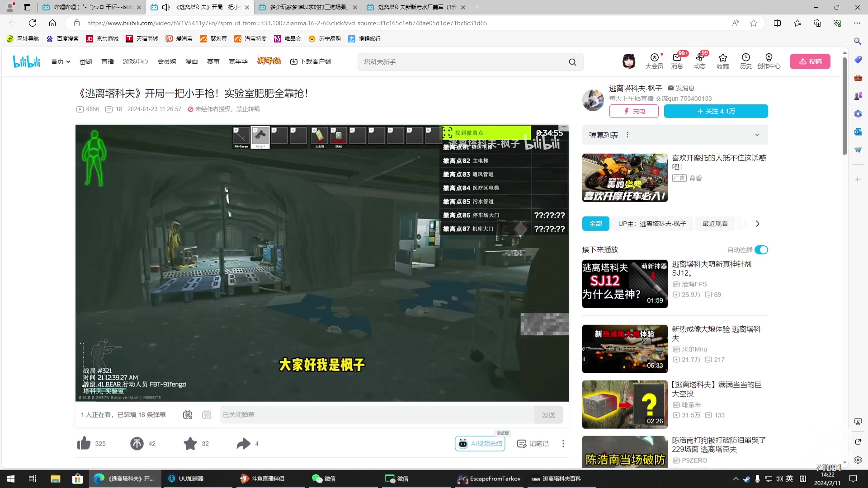The width and height of the screenshot is (868, 488).
Task: Open danmaku settings icon under player
Action: tap(207, 415)
